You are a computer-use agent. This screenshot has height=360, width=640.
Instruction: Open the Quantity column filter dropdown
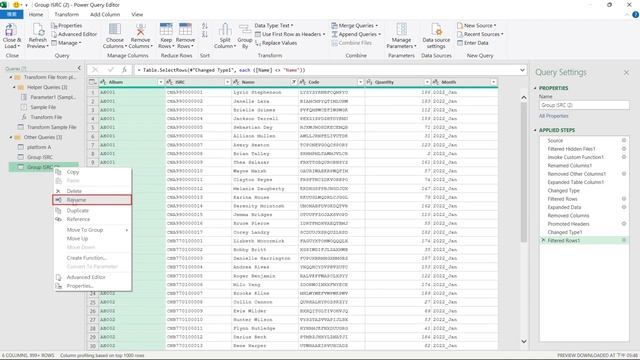tap(427, 82)
